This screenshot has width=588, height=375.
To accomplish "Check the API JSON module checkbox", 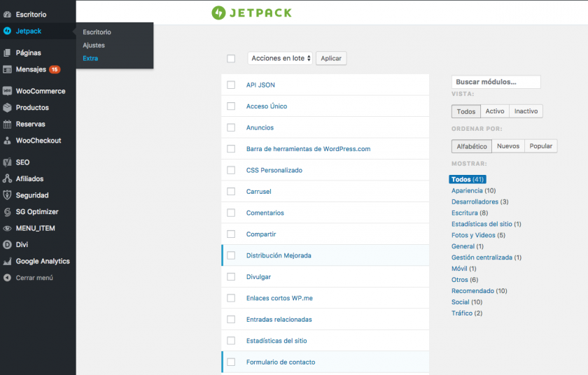I will (x=231, y=85).
